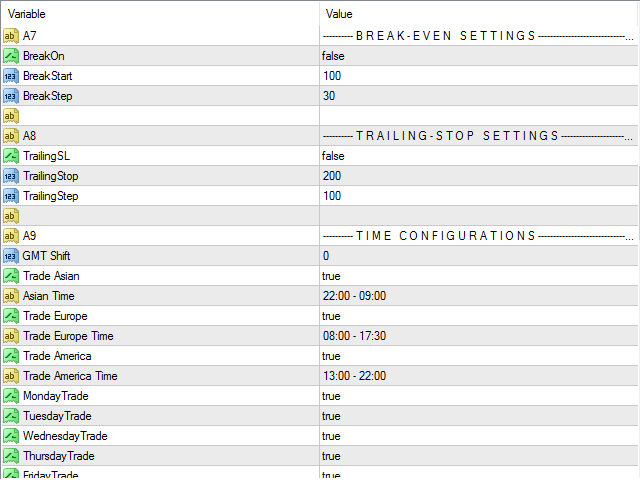640x480 pixels.
Task: Select the boolean icon next to TrailingSL
Action: pyautogui.click(x=11, y=156)
